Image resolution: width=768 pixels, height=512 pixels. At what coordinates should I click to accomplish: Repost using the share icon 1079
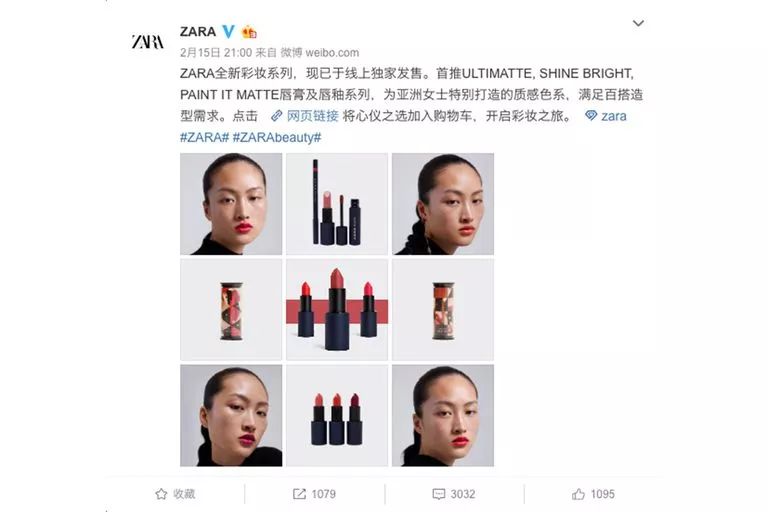[314, 494]
